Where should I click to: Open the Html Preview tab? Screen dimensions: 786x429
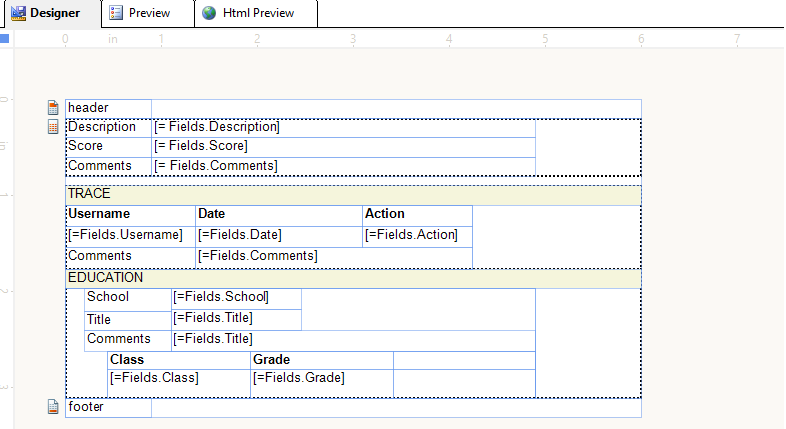pos(257,13)
